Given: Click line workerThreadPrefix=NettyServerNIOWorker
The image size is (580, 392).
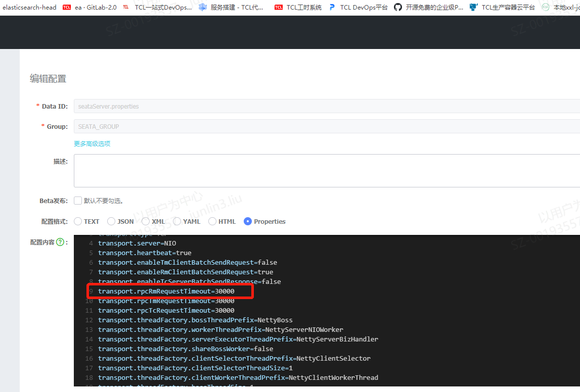Looking at the screenshot, I should pos(220,329).
